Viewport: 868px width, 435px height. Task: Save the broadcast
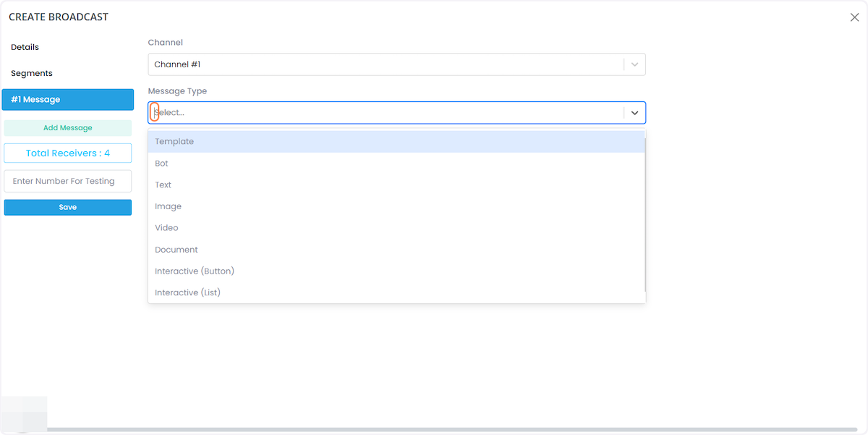[68, 208]
